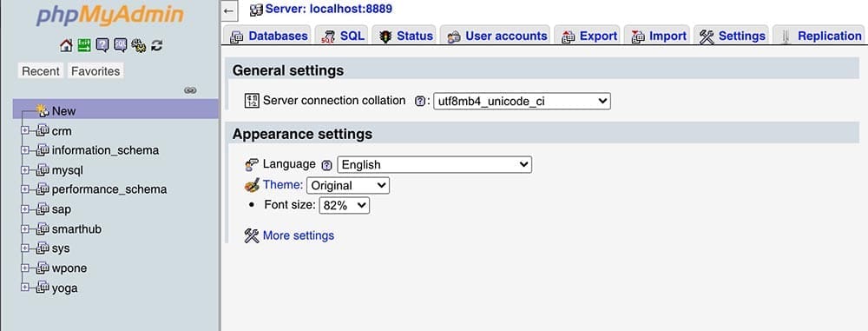Select New in database tree
Screen dimensions: 868x331
point(63,111)
